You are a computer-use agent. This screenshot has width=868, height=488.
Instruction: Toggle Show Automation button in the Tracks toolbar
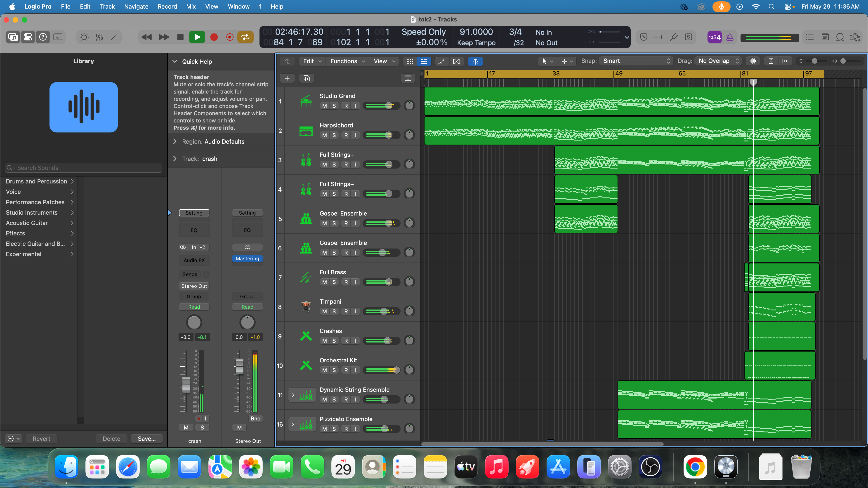pyautogui.click(x=442, y=61)
